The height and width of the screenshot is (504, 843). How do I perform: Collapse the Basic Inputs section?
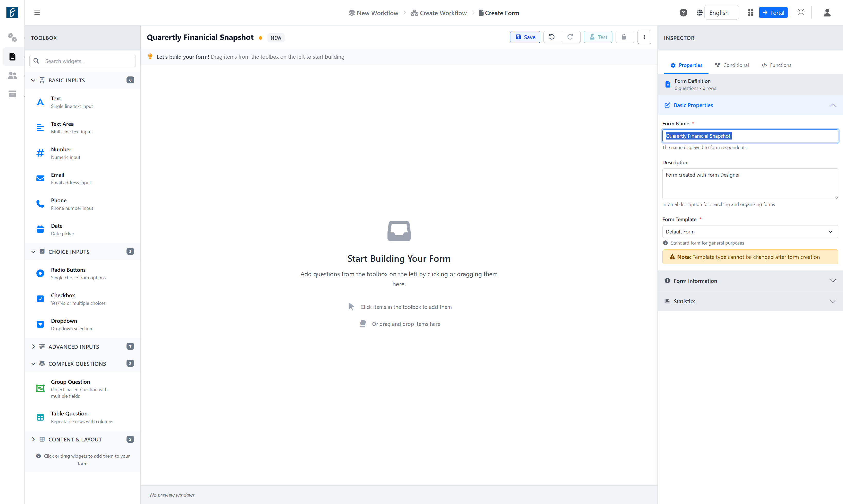coord(83,80)
